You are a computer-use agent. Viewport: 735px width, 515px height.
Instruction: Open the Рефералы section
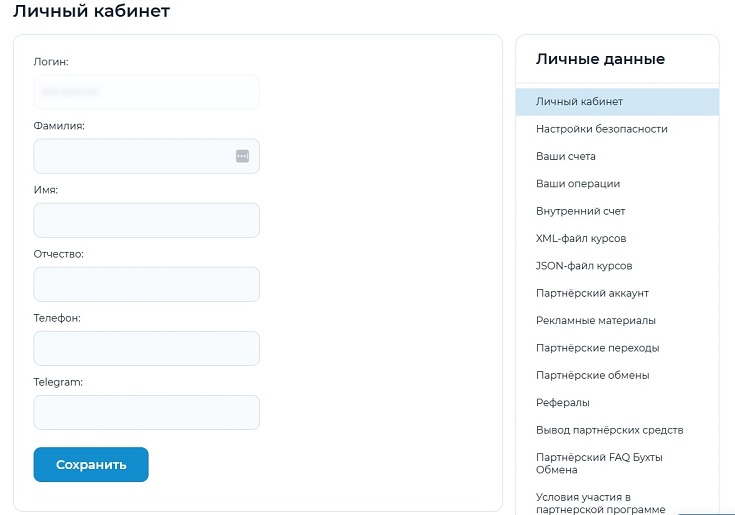point(562,402)
